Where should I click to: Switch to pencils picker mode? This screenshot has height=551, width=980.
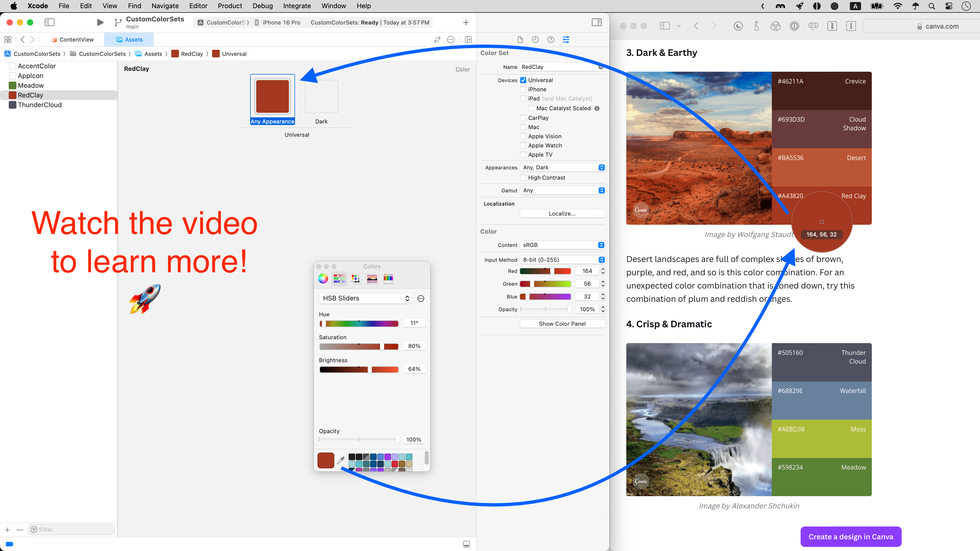click(388, 278)
